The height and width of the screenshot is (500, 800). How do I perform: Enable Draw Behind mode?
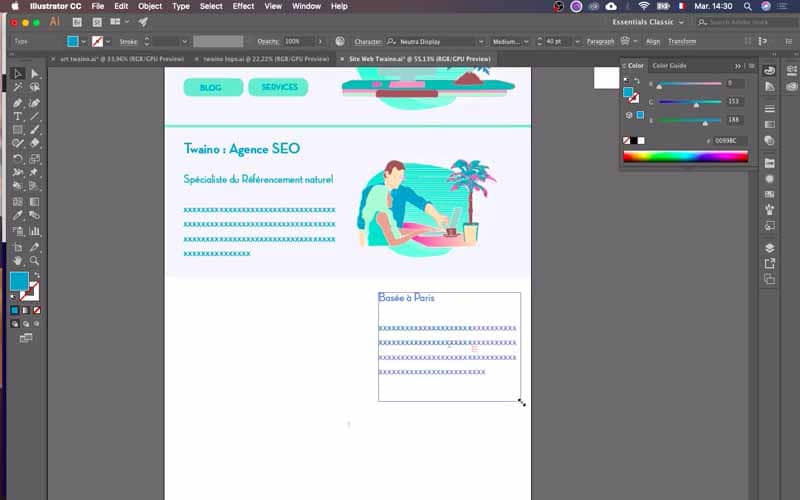(x=26, y=324)
